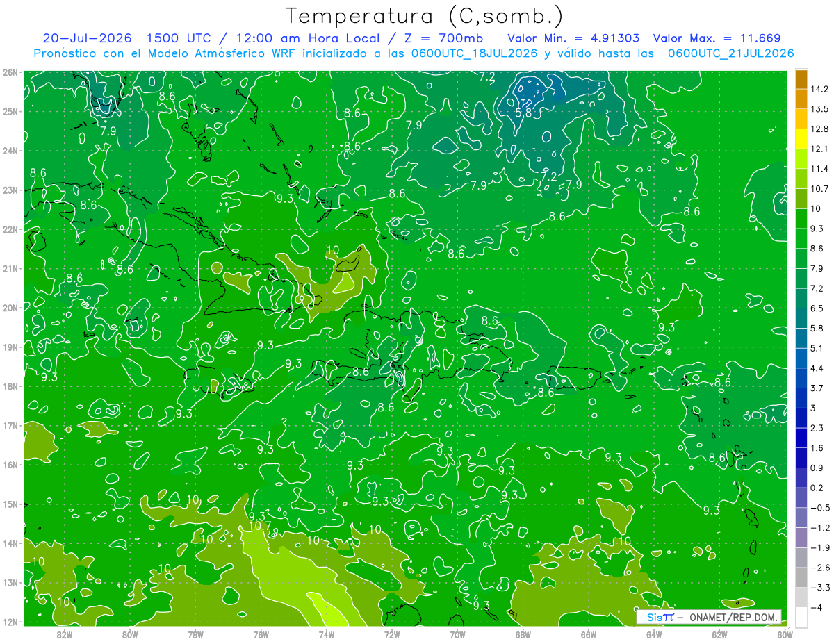The height and width of the screenshot is (644, 834).
Task: Click the '5.1' colorbar label
Action: coord(817,348)
